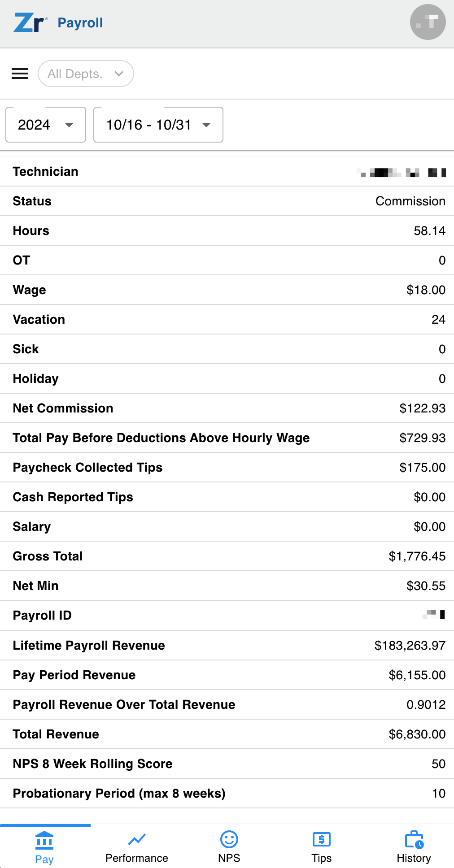Click the Paycheck Collected Tips row

[227, 468]
